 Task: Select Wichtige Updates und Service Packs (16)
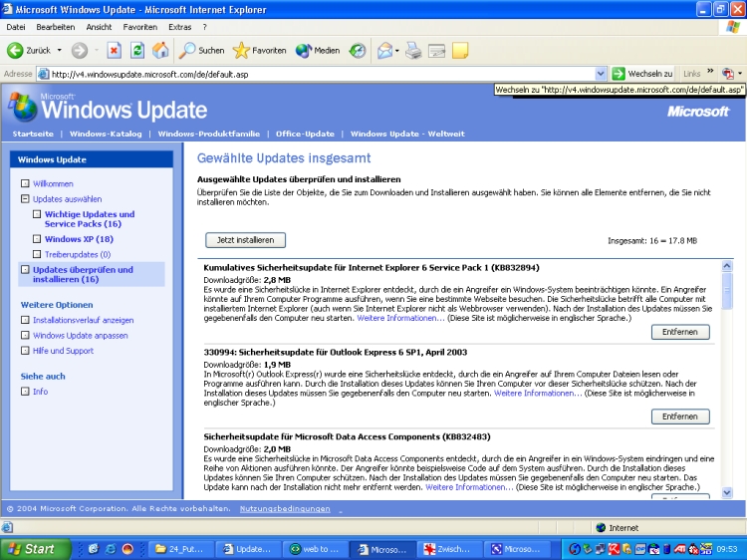tap(90, 219)
